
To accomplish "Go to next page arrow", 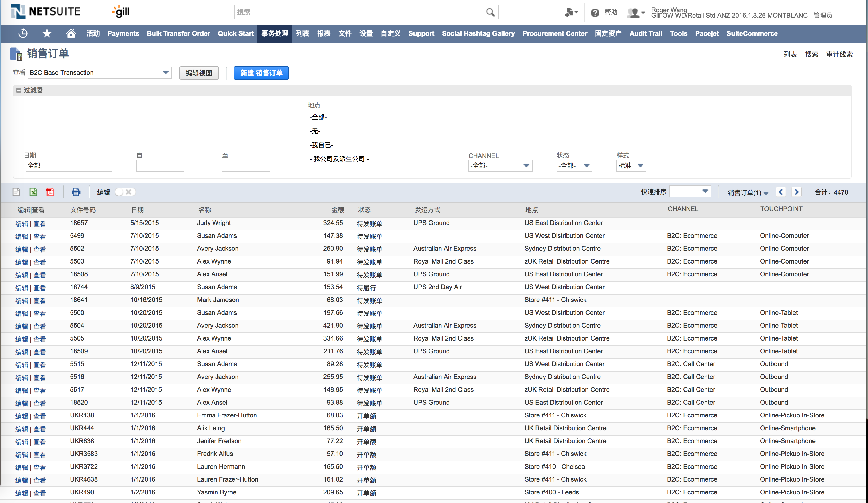I will [x=796, y=192].
